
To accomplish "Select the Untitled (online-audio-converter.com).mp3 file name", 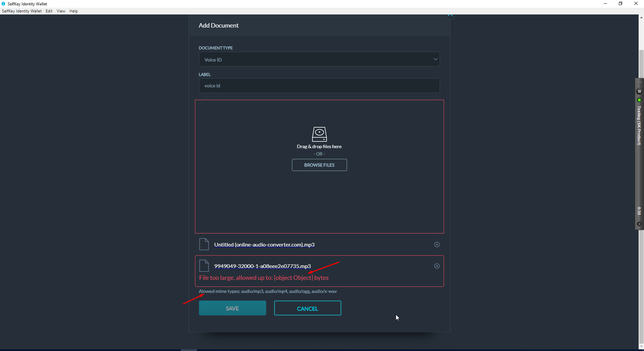I will pyautogui.click(x=264, y=245).
